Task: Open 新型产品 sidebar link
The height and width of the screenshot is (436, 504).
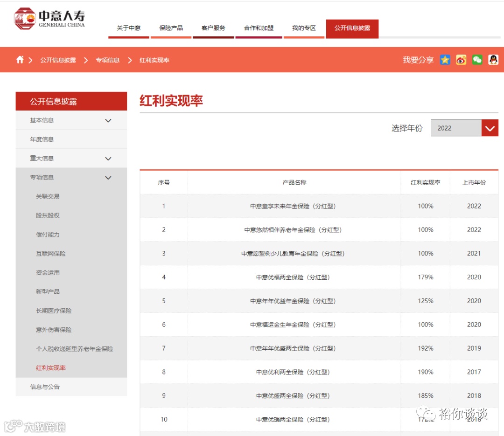Action: tap(48, 292)
